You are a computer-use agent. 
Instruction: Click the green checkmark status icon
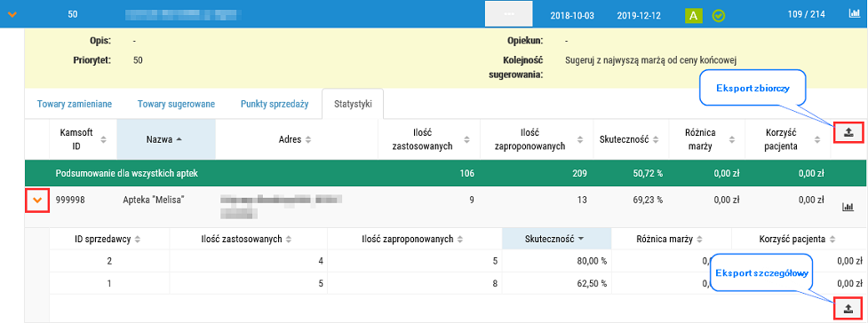tap(719, 15)
